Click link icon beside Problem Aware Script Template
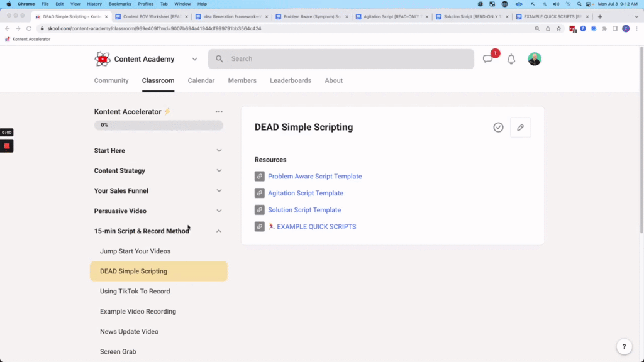644x362 pixels. pos(260,176)
